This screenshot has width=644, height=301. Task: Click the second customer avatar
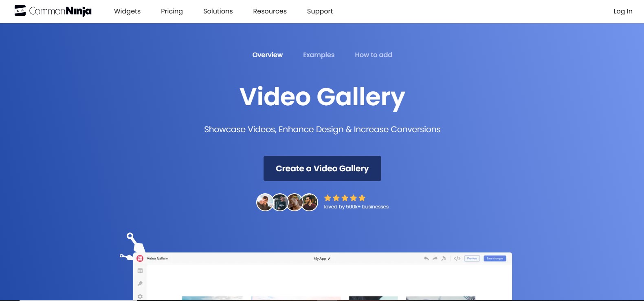click(x=280, y=202)
